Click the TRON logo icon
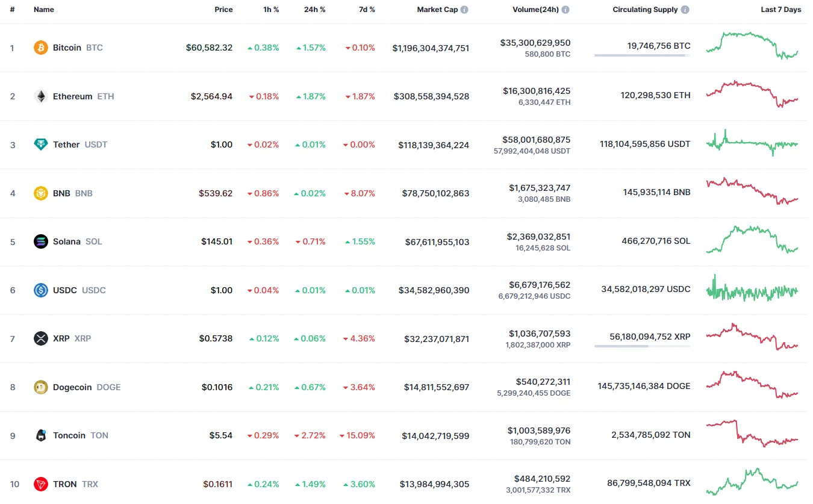 click(40, 484)
